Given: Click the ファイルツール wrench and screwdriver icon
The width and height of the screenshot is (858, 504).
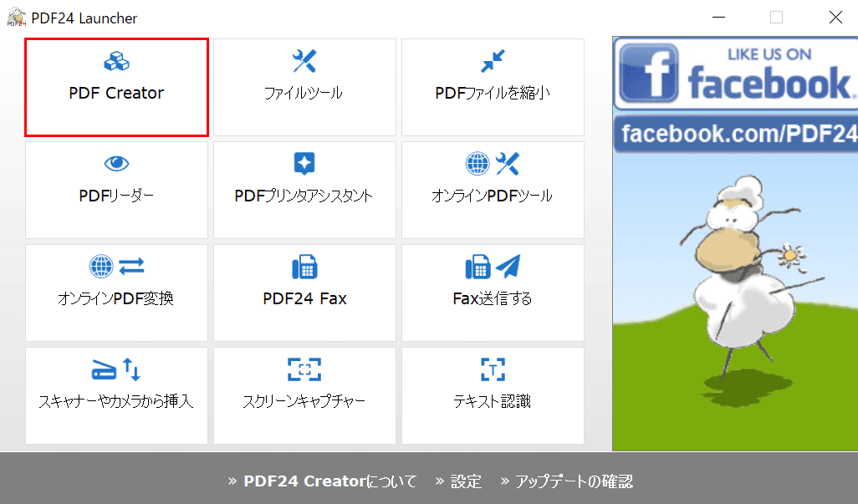Looking at the screenshot, I should click(304, 61).
